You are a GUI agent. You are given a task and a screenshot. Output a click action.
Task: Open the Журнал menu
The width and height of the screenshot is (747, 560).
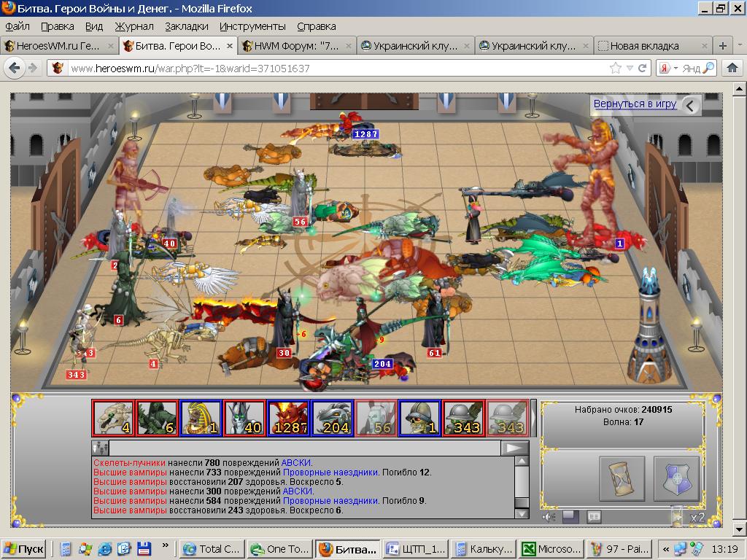point(134,26)
